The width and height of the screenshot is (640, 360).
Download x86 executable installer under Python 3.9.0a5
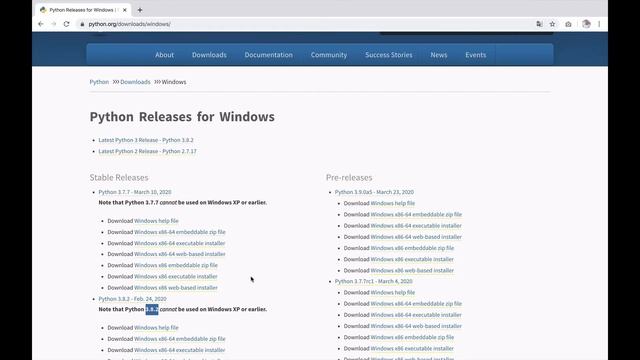pyautogui.click(x=412, y=259)
